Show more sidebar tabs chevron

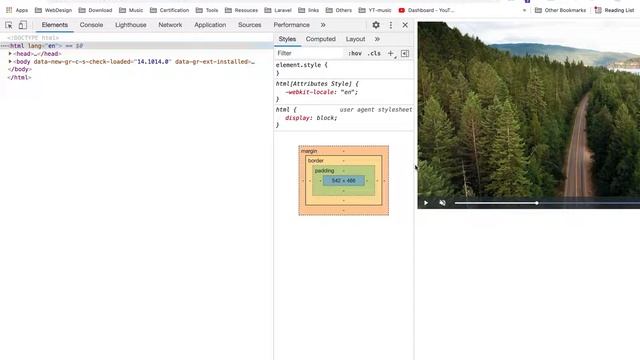coord(377,39)
